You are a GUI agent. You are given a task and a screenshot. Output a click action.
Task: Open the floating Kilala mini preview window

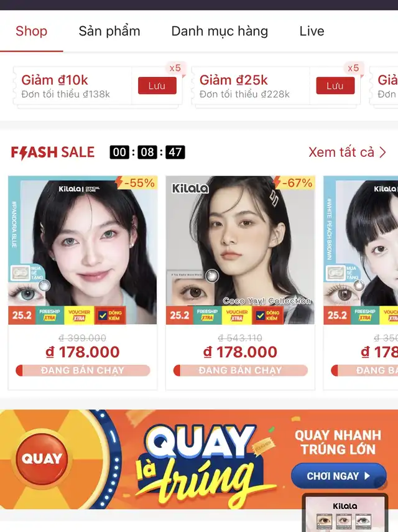[x=345, y=513]
